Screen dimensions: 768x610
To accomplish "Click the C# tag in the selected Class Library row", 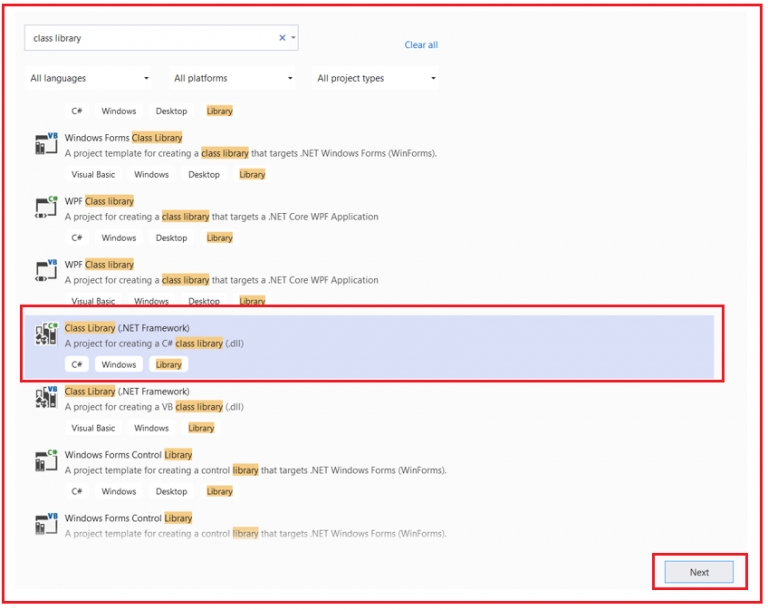I will click(77, 365).
